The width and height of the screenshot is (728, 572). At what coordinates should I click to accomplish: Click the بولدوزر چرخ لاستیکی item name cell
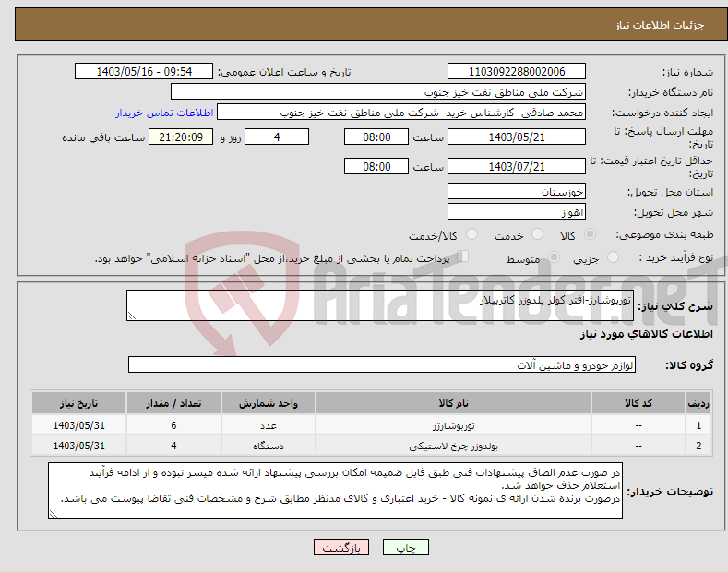(x=453, y=446)
